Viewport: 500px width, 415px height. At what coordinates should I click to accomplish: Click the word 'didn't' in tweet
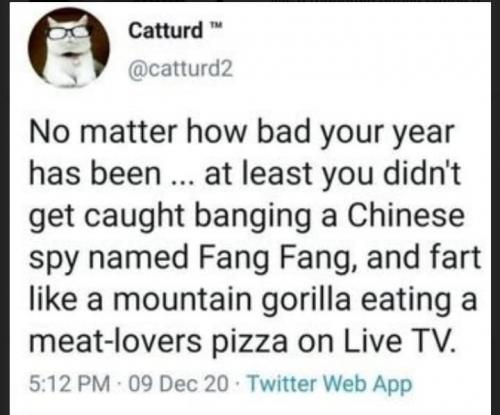422,173
